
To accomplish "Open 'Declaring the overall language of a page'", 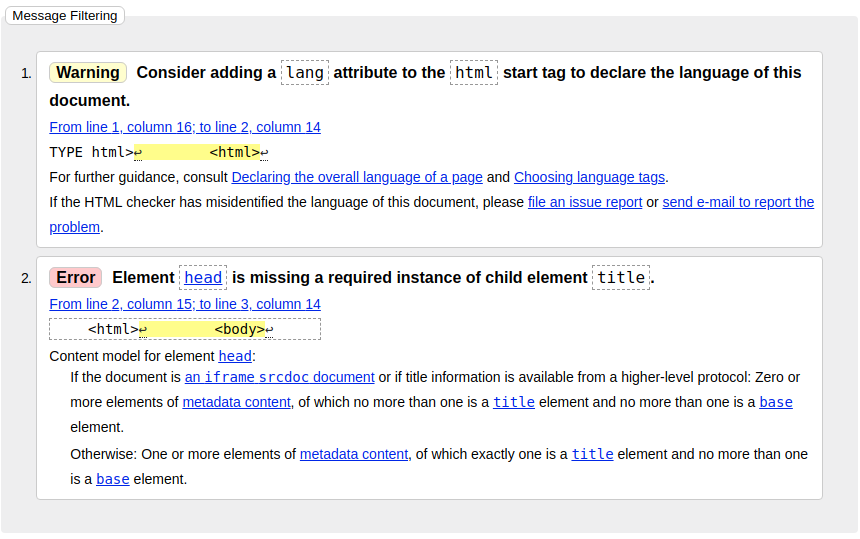I will [x=357, y=177].
